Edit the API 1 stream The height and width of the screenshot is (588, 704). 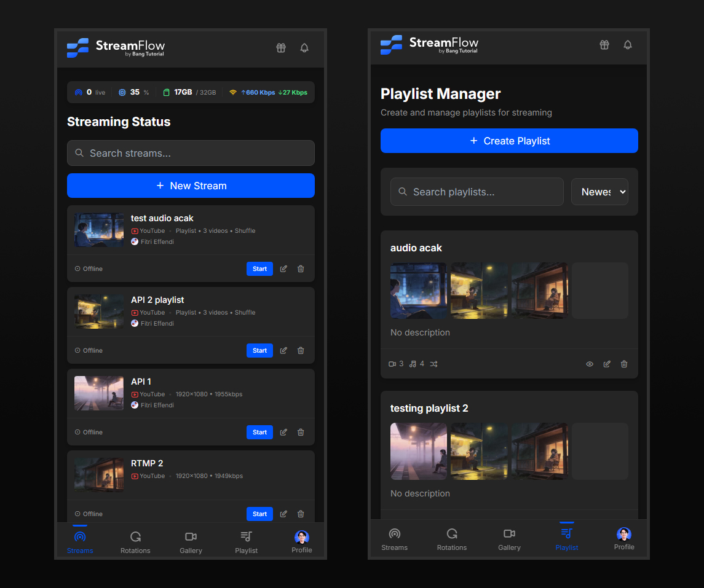click(284, 432)
